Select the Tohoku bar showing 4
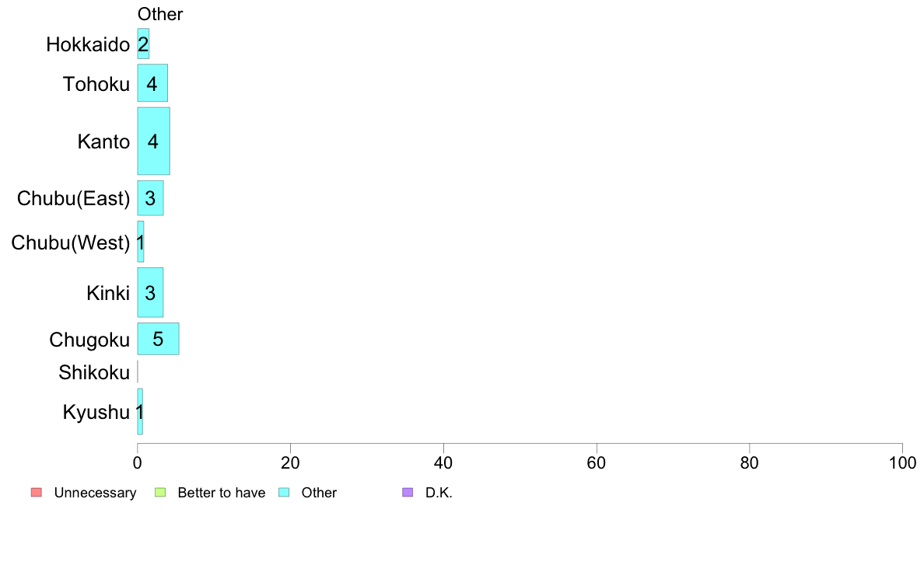 click(x=152, y=83)
